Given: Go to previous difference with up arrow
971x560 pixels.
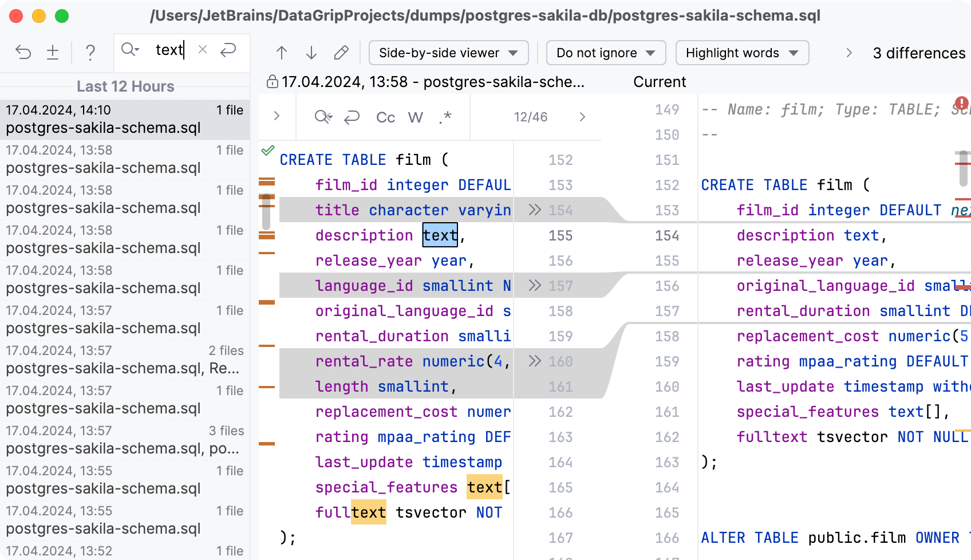Looking at the screenshot, I should [x=281, y=53].
